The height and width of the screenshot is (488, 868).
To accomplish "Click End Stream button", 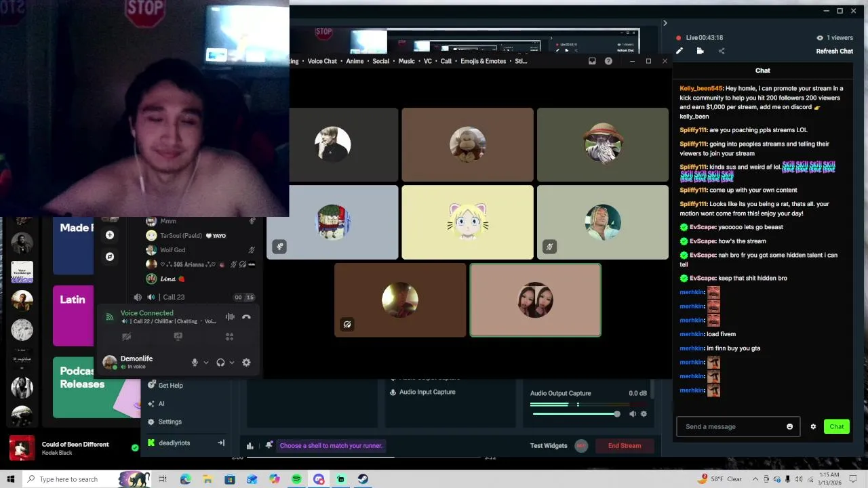I will pos(624,445).
